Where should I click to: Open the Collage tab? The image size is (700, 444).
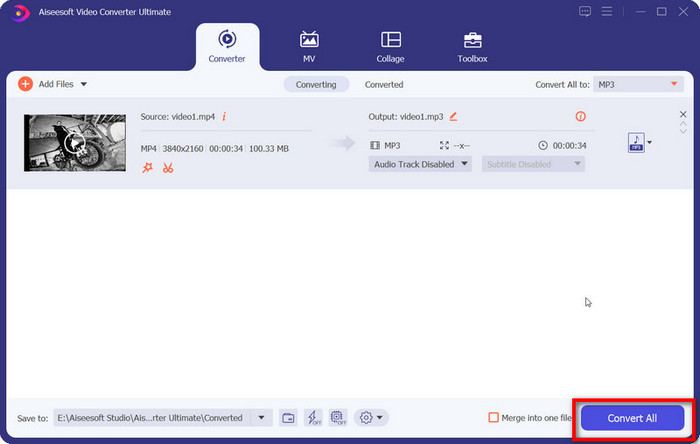[390, 46]
